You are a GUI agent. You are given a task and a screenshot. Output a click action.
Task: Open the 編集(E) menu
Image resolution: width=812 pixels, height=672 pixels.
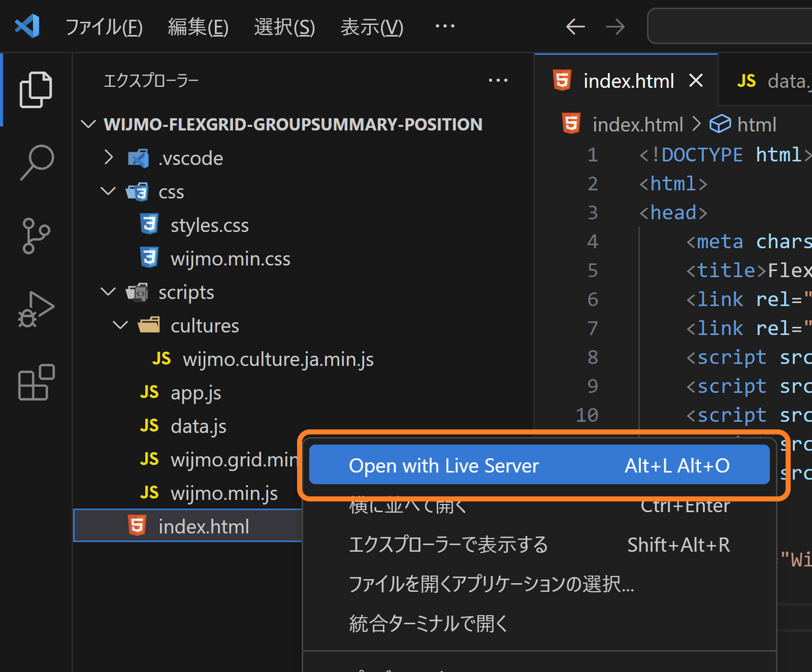click(198, 27)
